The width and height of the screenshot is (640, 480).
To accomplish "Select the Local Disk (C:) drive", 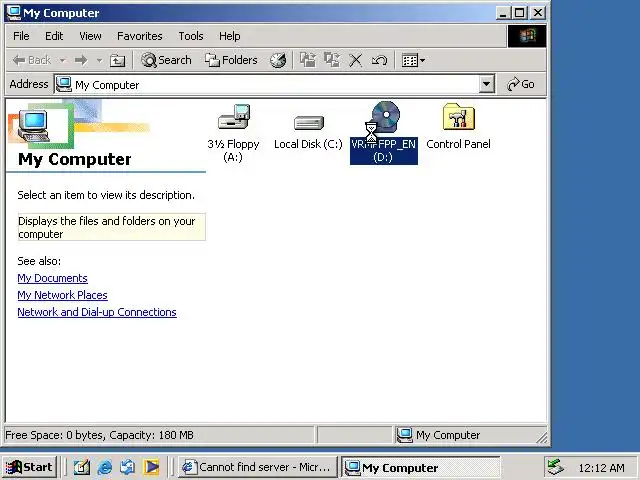I will coord(308,133).
